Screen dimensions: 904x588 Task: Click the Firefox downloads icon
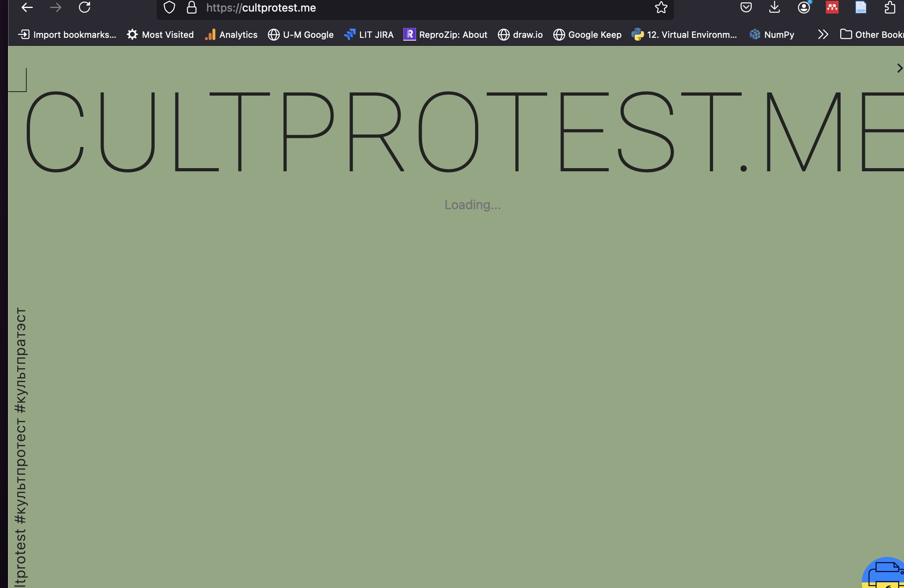click(774, 7)
